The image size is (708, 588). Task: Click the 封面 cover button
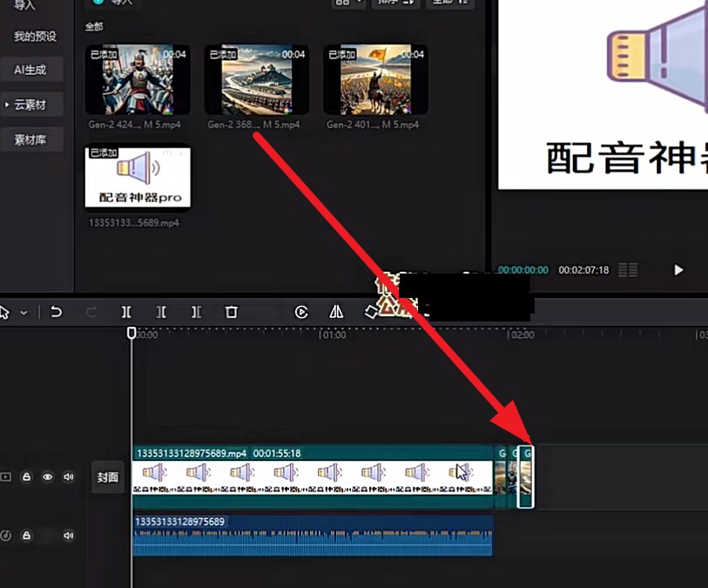[x=107, y=476]
